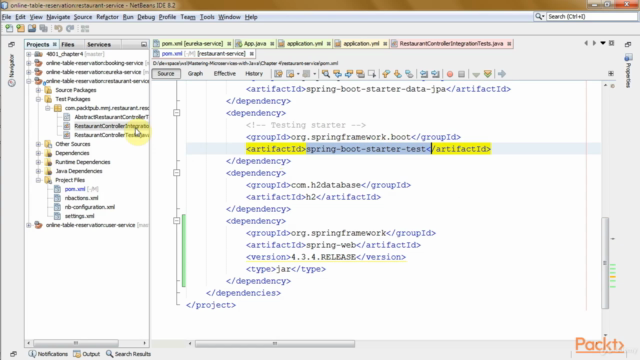640x360 pixels.
Task: Open the Properties side panel
Action: point(628,71)
